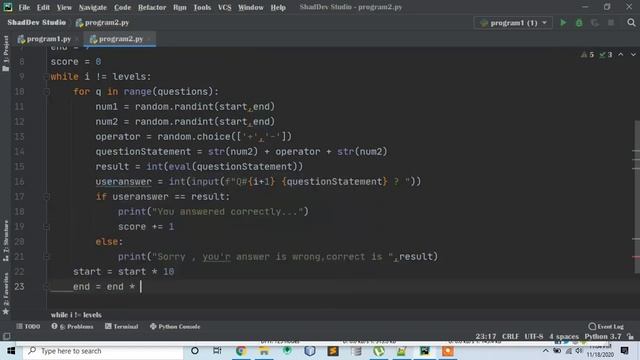
Task: Open the Run menu
Action: [x=180, y=7]
